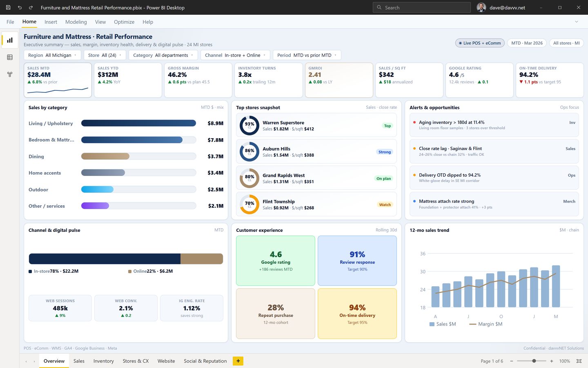Click next page tabs arrow
This screenshot has width=588, height=368.
click(34, 361)
